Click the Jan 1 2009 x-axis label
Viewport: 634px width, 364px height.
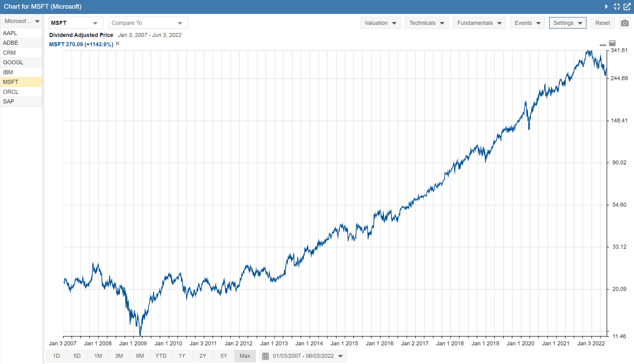click(133, 344)
